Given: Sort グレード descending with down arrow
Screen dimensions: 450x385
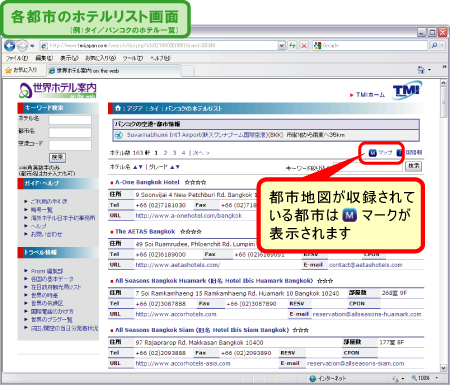Looking at the screenshot, I should pos(177,167).
